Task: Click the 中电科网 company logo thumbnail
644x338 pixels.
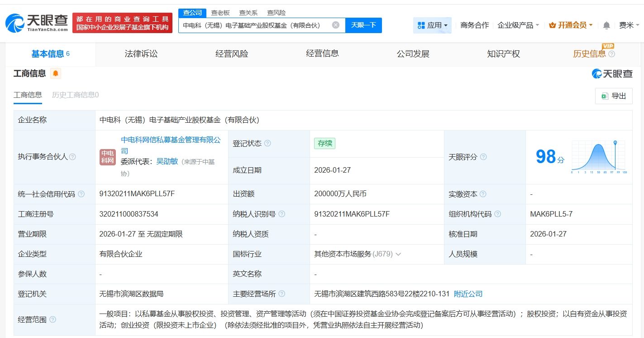Action: coord(108,157)
